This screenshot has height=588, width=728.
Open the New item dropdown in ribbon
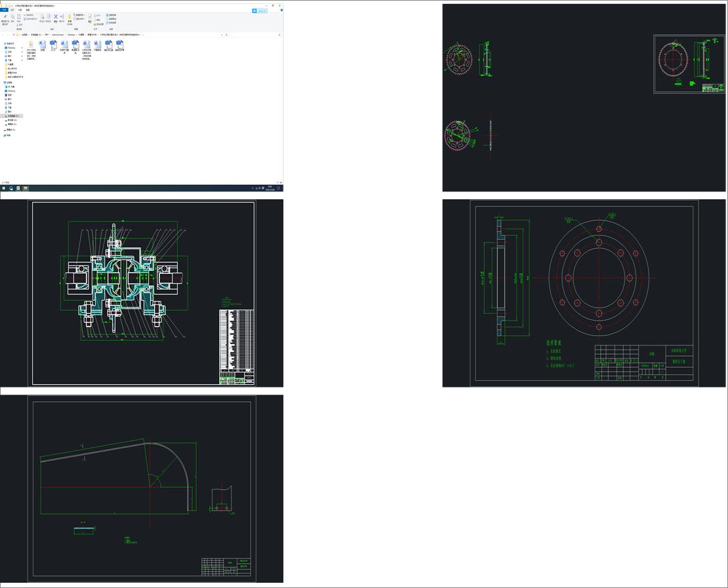[80, 14]
